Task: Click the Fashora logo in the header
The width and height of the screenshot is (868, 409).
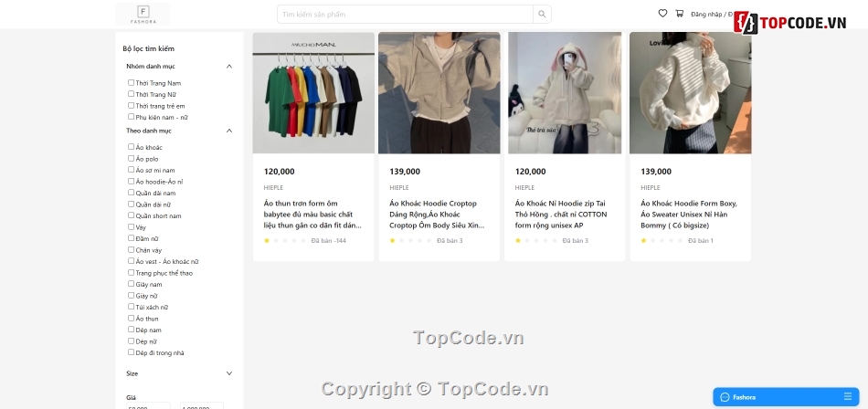Action: (x=143, y=14)
